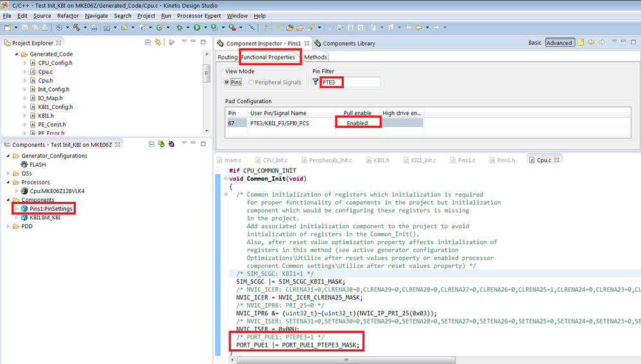The height and width of the screenshot is (364, 641).
Task: Close the Cpu.c editor tab
Action: 556,160
